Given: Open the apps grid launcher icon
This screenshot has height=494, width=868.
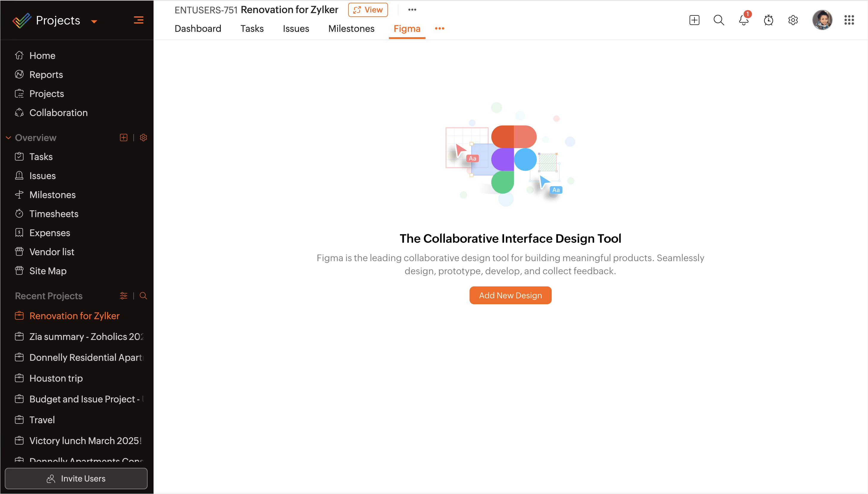Looking at the screenshot, I should [849, 20].
